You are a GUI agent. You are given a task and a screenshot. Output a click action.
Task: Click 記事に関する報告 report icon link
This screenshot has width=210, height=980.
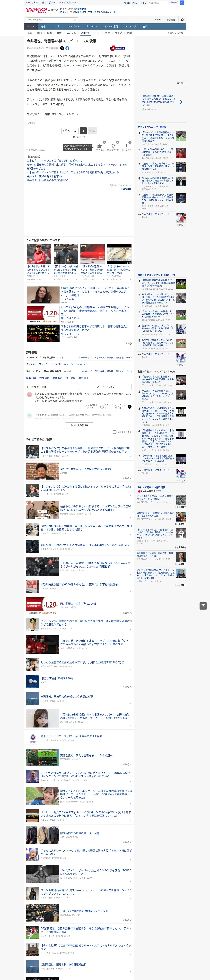pyautogui.click(x=35, y=150)
